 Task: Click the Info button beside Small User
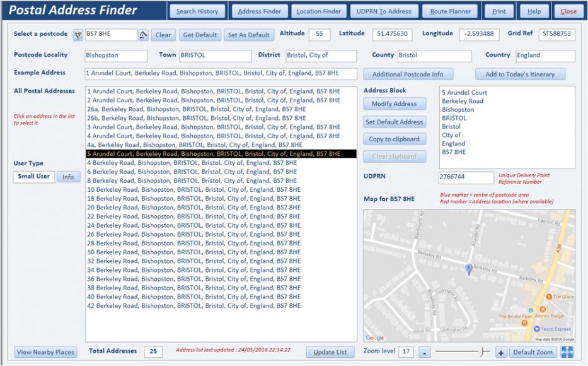68,177
